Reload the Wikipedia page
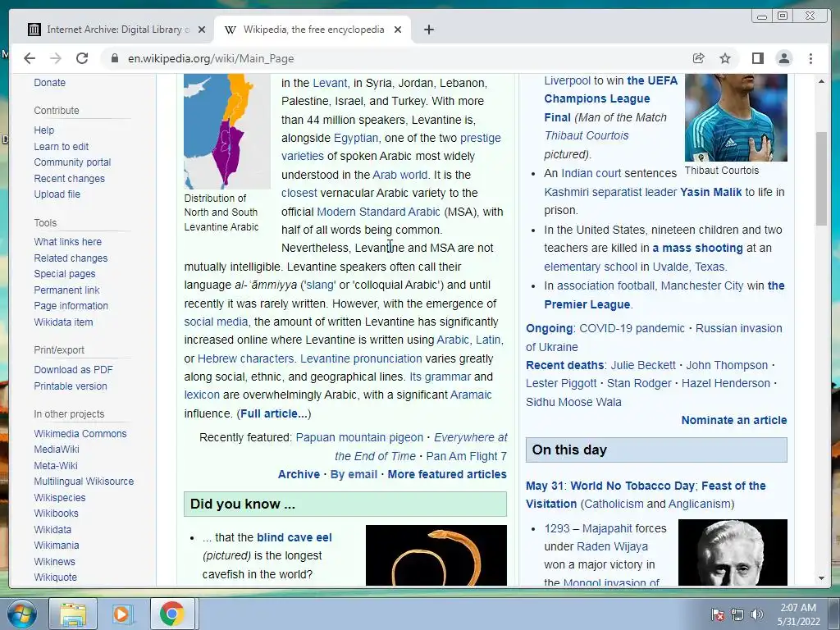Image resolution: width=840 pixels, height=630 pixels. (x=82, y=58)
